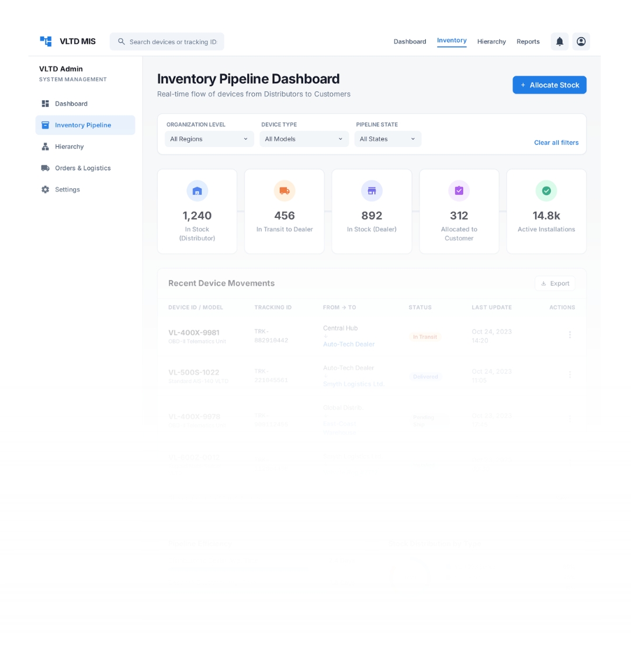Open the Smyth Logistics Ltd. link

click(354, 384)
